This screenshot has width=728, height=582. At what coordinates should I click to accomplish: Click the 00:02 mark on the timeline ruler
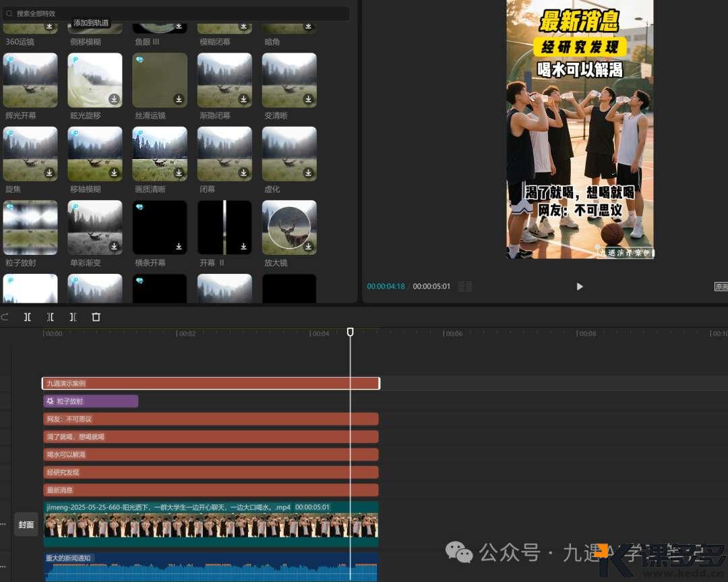[187, 334]
